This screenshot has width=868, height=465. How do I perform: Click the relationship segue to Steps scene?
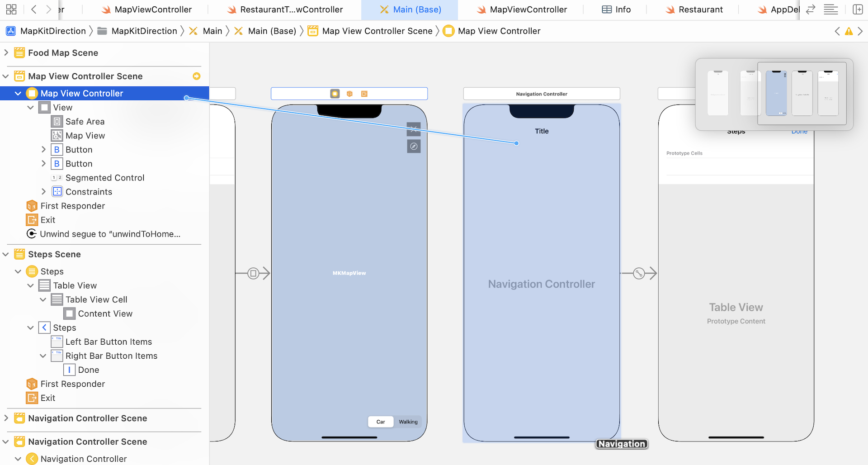pos(638,273)
